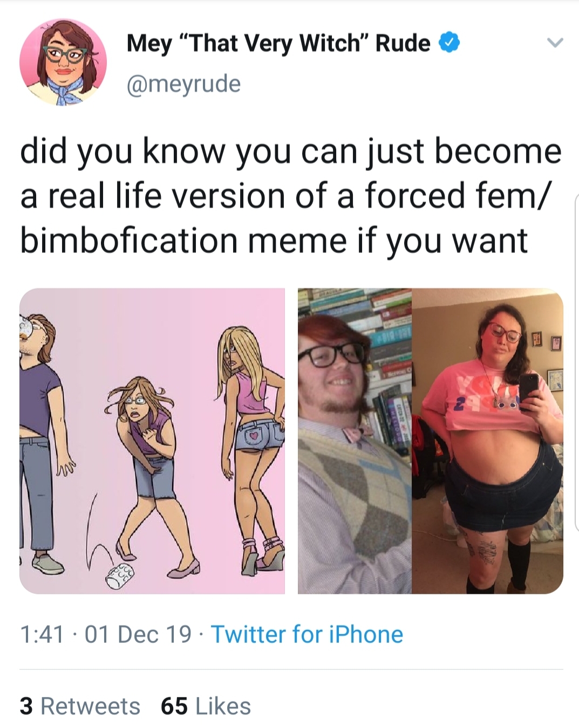Open the @meyrude profile avatar

click(x=63, y=63)
